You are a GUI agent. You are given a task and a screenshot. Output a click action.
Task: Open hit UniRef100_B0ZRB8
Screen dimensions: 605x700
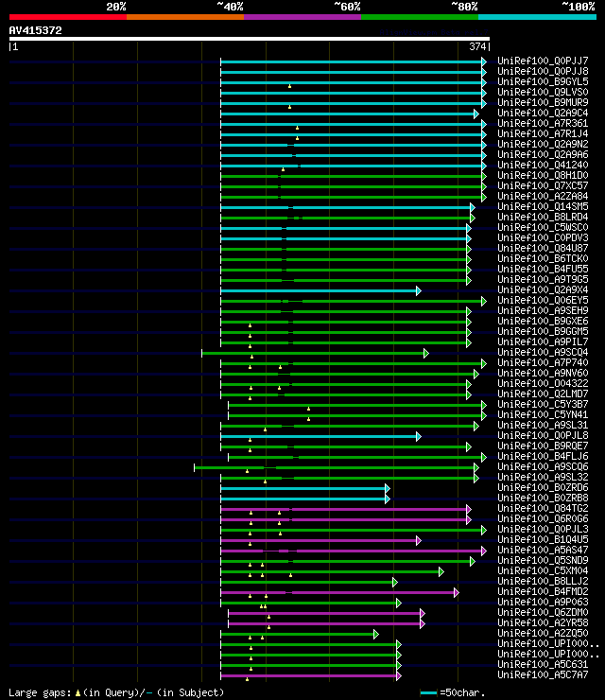pos(543,498)
